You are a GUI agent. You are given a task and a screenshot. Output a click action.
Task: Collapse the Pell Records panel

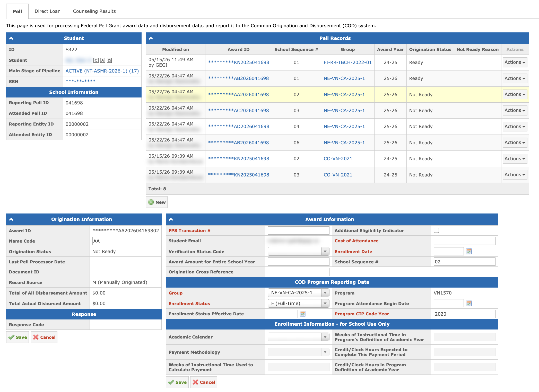(151, 38)
